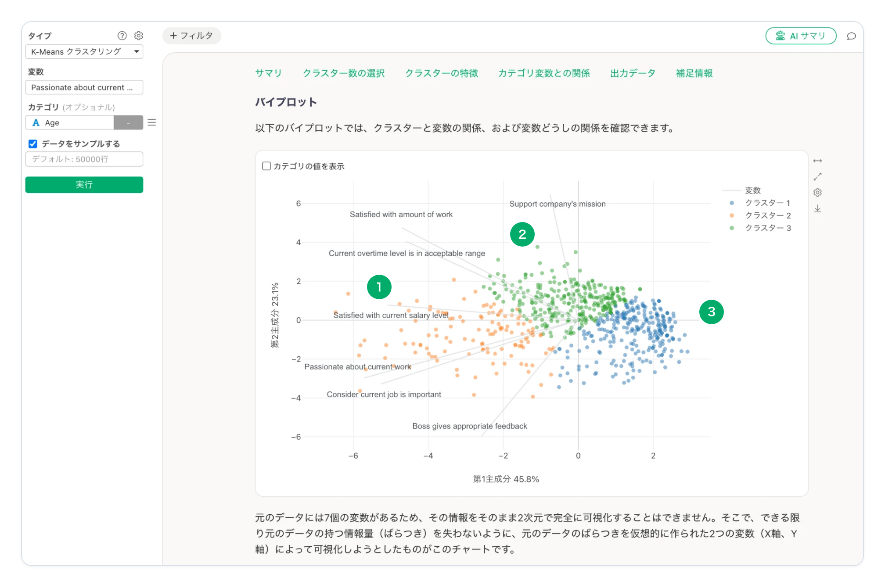The image size is (885, 588).
Task: Open the K-Means クラスタリング type dropdown
Action: (x=84, y=52)
